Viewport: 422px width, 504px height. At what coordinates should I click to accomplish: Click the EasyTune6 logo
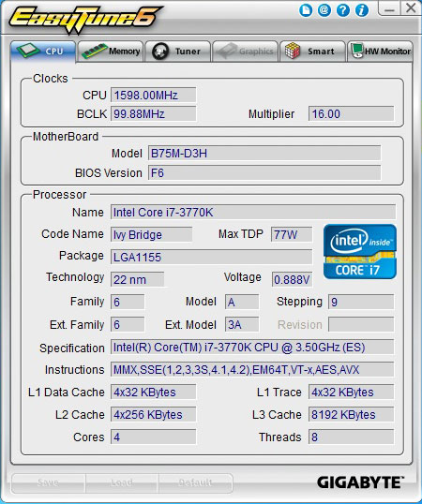[85, 19]
